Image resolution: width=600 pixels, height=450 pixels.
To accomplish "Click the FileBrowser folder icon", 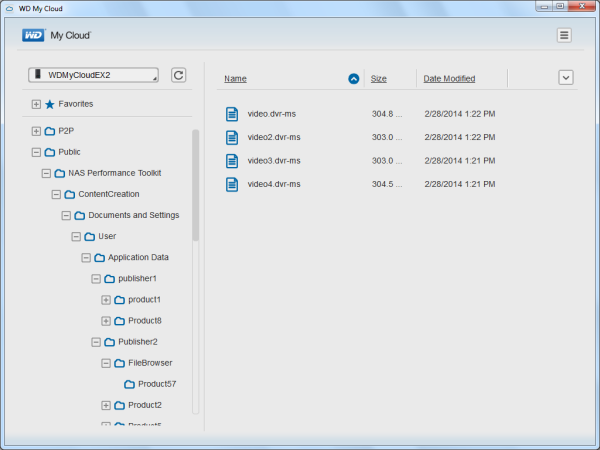I will click(119, 363).
